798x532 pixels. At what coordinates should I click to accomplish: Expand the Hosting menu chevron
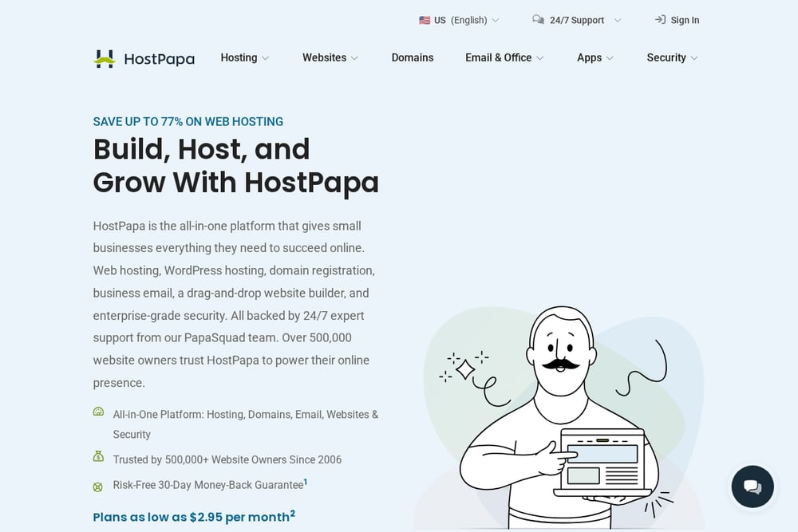click(x=265, y=58)
